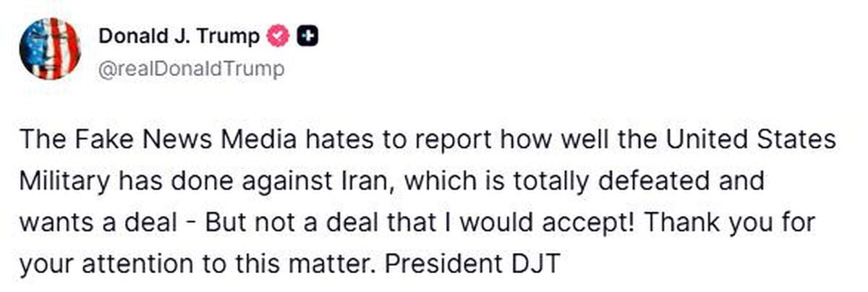Viewport: 868px width, 292px height.
Task: Open the American flag profile avatar
Action: pos(50,50)
